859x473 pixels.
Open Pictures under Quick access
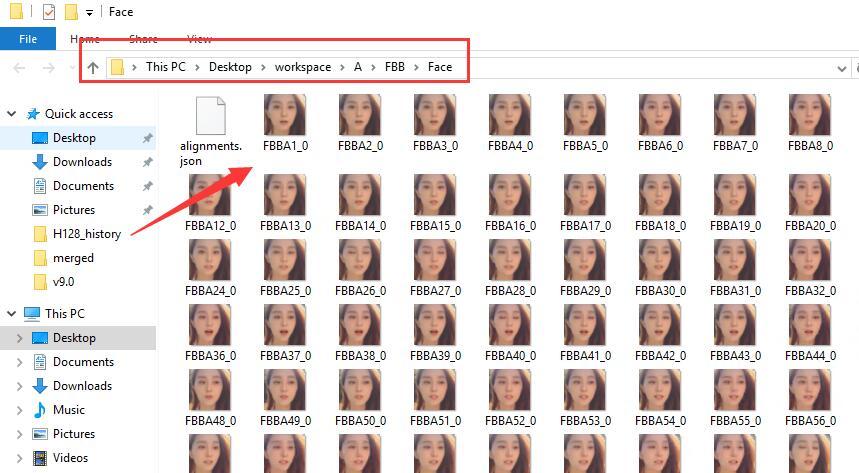pyautogui.click(x=74, y=210)
